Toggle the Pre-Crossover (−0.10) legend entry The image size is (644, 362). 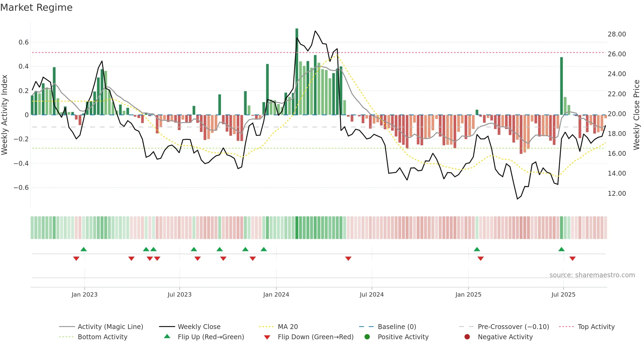504,327
